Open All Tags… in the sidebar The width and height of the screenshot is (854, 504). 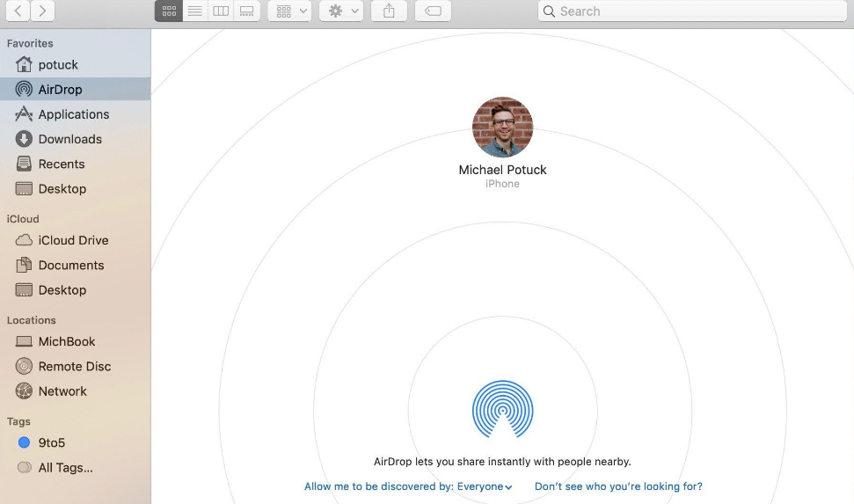(x=75, y=467)
